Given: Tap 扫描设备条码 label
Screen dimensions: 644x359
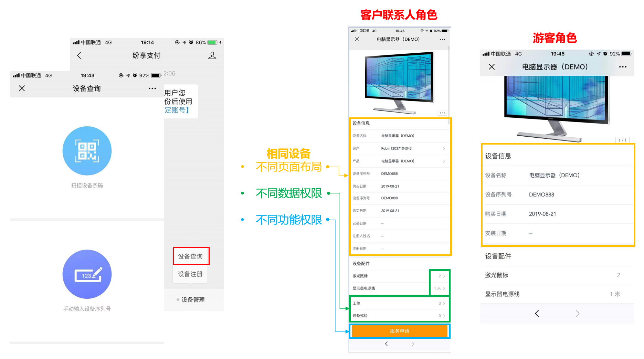Looking at the screenshot, I should [87, 186].
